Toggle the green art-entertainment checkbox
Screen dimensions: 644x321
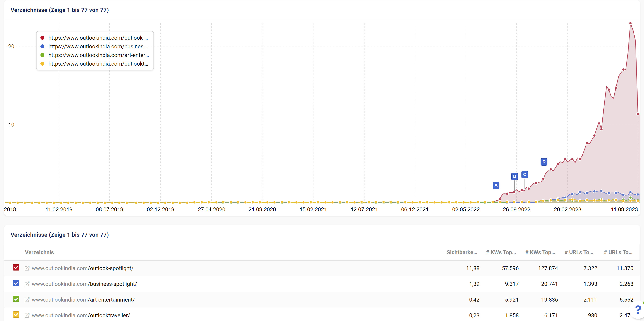(16, 299)
